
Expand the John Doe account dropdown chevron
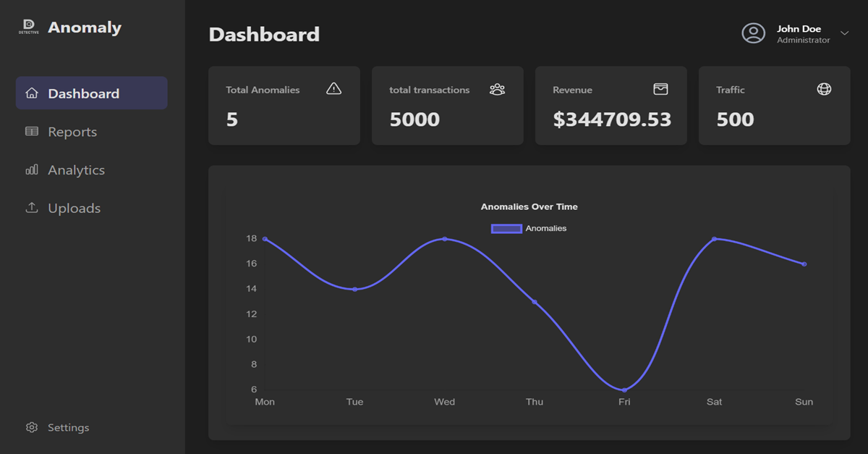[844, 33]
